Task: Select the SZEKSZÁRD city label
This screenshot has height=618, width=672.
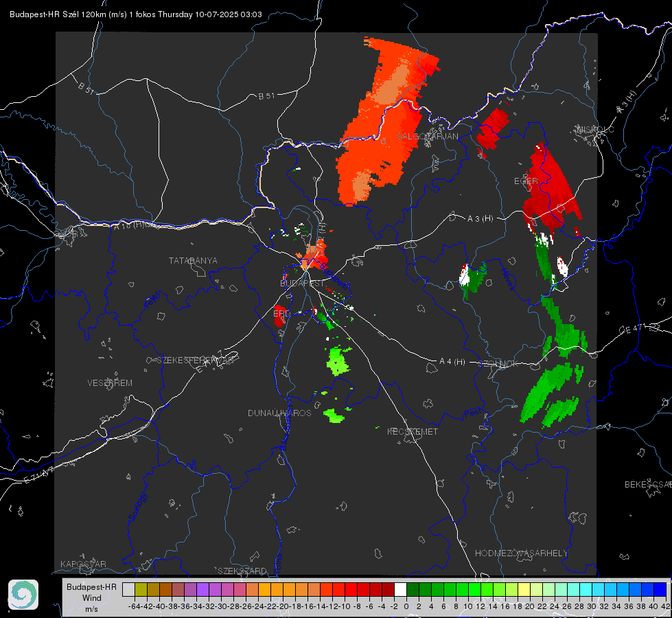Action: pos(242,571)
